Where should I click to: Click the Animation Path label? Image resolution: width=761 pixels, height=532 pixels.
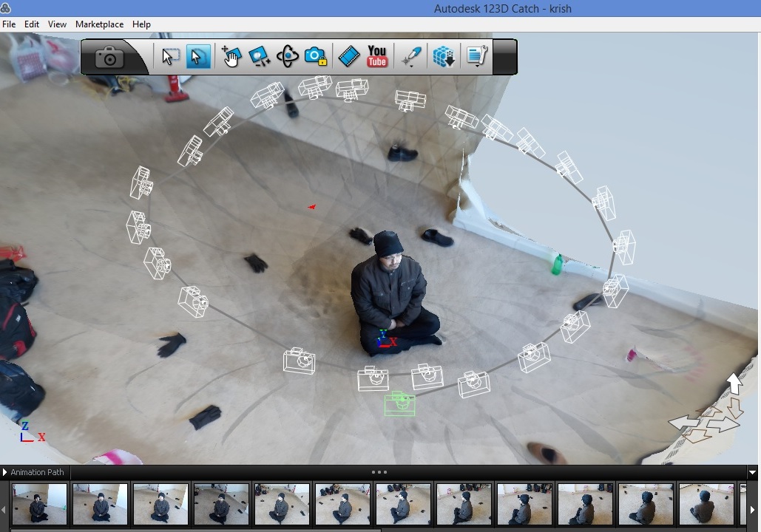pyautogui.click(x=37, y=472)
